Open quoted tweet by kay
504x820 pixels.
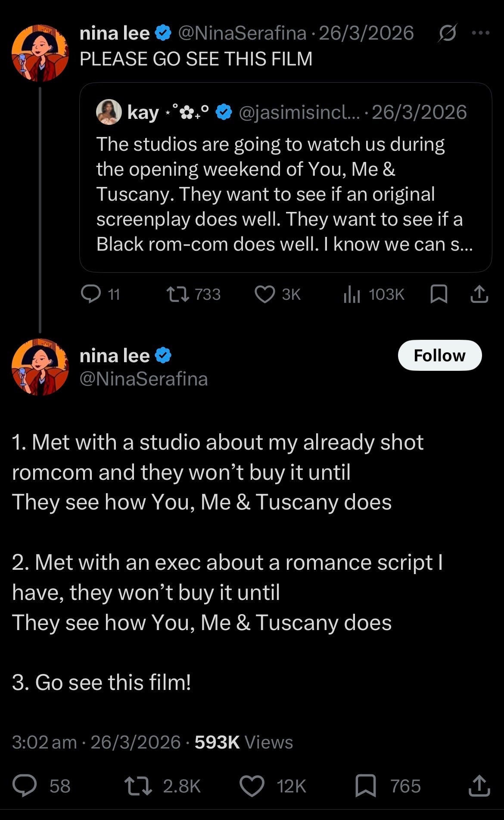click(286, 177)
